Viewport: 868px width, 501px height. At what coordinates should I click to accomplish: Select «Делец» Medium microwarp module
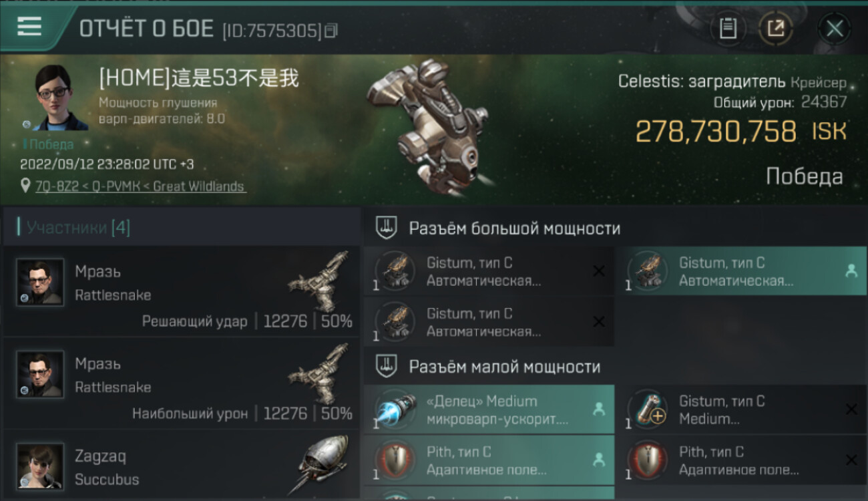click(489, 409)
